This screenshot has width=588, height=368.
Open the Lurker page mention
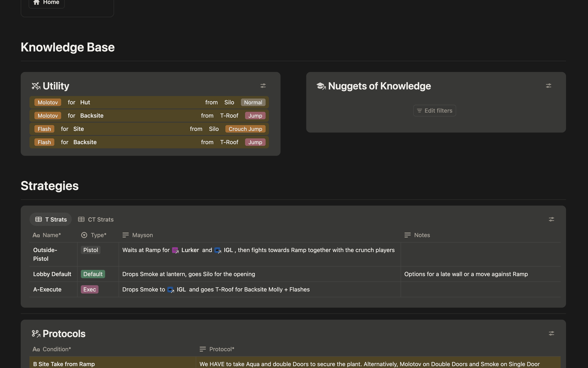pos(186,250)
